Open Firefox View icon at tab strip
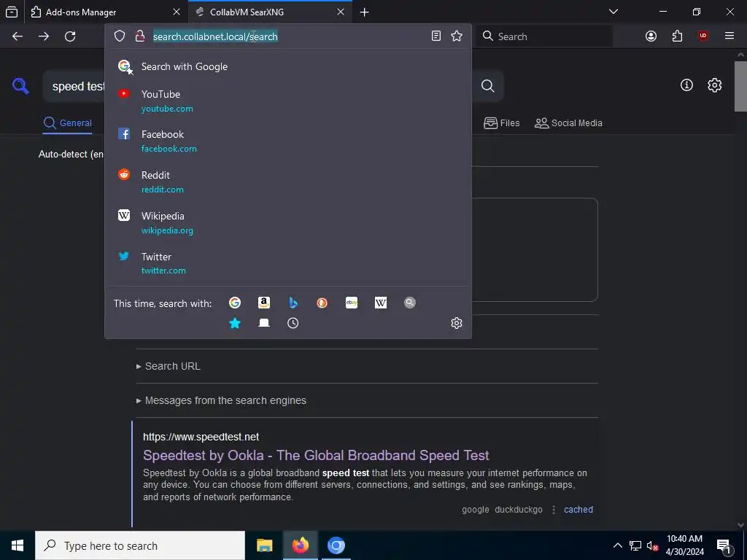Image resolution: width=747 pixels, height=560 pixels. click(x=12, y=12)
